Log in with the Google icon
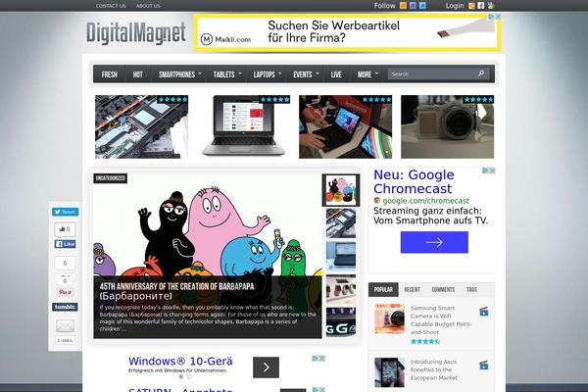Image resolution: width=588 pixels, height=392 pixels. click(491, 6)
